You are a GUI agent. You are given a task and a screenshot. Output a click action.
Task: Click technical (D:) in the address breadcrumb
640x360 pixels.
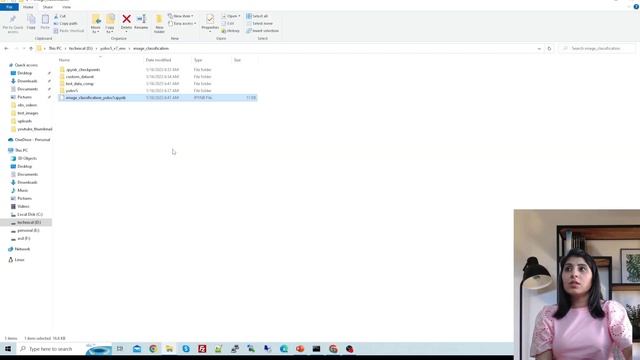pos(80,49)
